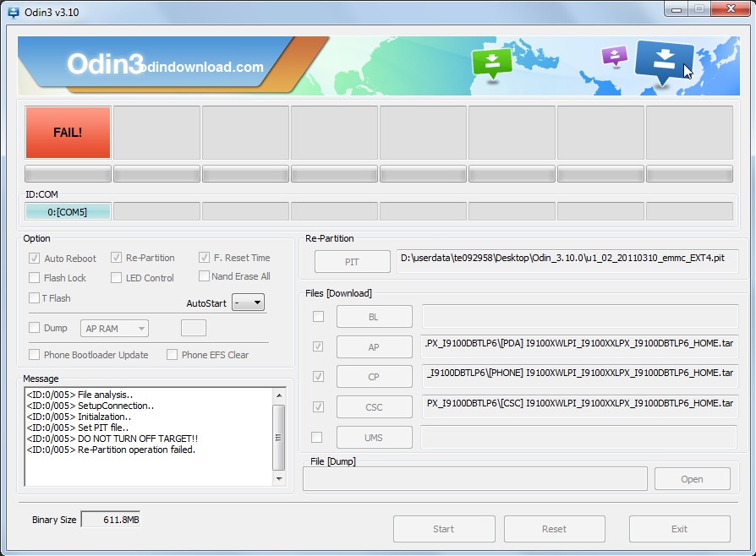The width and height of the screenshot is (756, 556).
Task: Tick the UMS file checkbox
Action: click(317, 438)
